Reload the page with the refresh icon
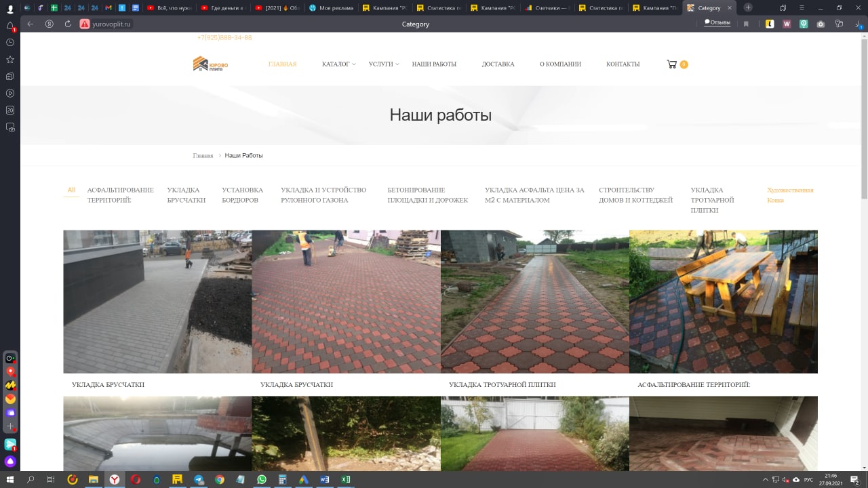 [x=68, y=24]
